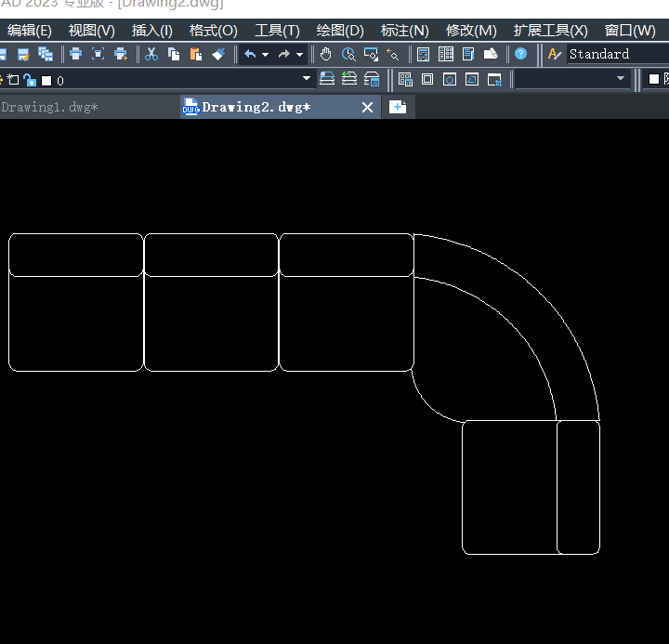
Task: Toggle layer 0 lock icon
Action: coord(30,80)
